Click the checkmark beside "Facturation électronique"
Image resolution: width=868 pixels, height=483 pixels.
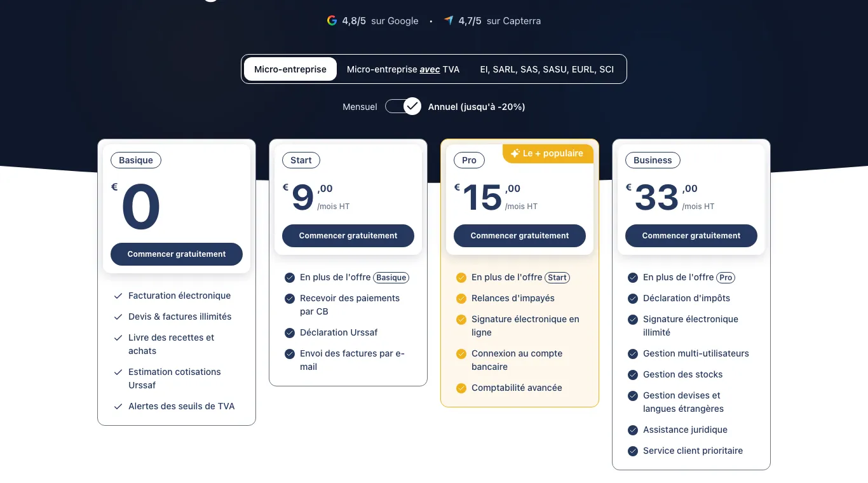pyautogui.click(x=118, y=296)
